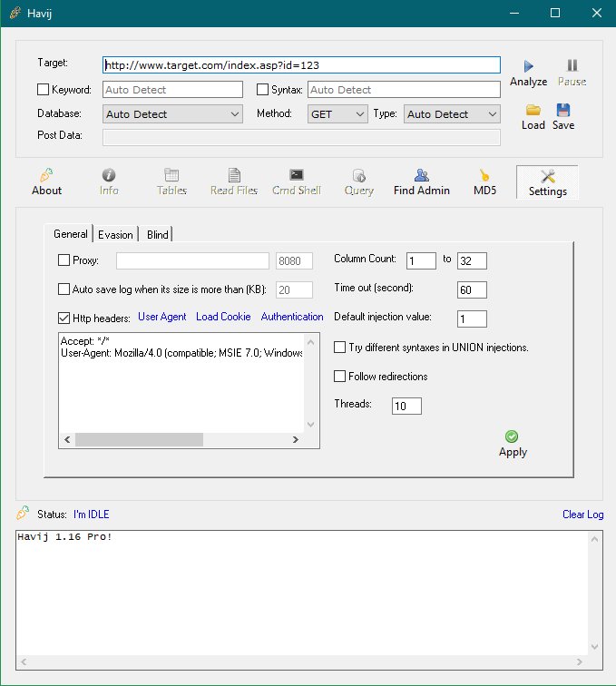Screen dimensions: 616x686
Task: Click the I'm IDLE status text
Action: tap(91, 514)
